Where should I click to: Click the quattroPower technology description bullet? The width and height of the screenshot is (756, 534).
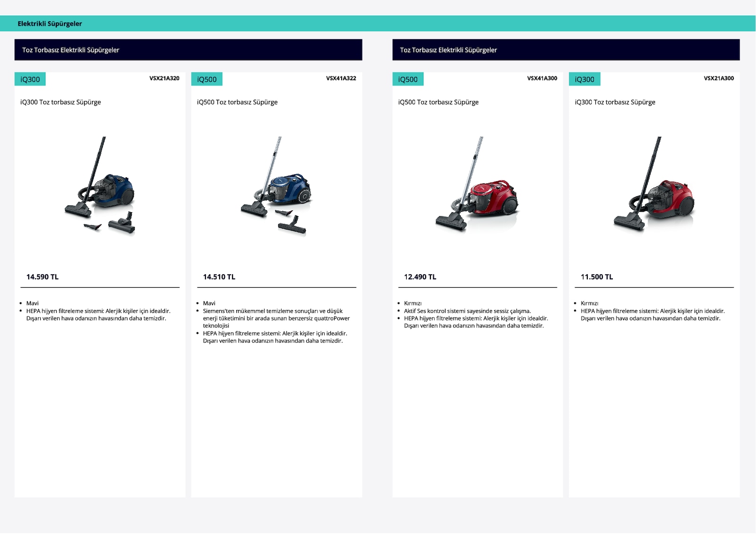276,319
